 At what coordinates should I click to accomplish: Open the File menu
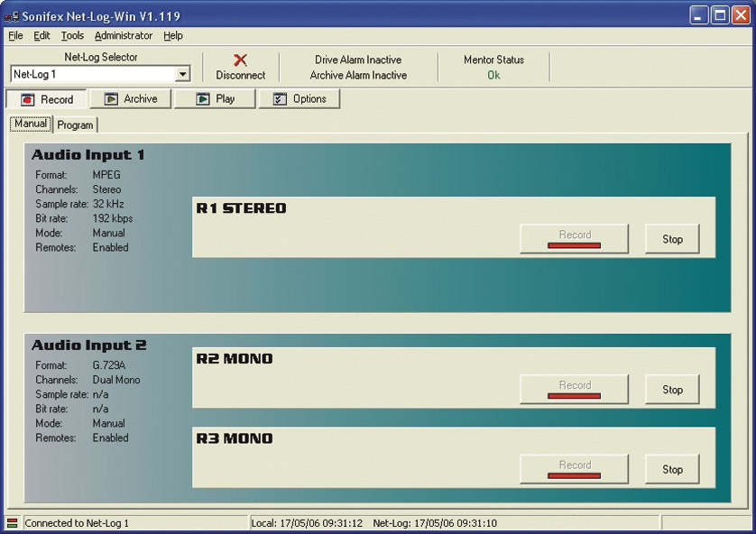(14, 36)
